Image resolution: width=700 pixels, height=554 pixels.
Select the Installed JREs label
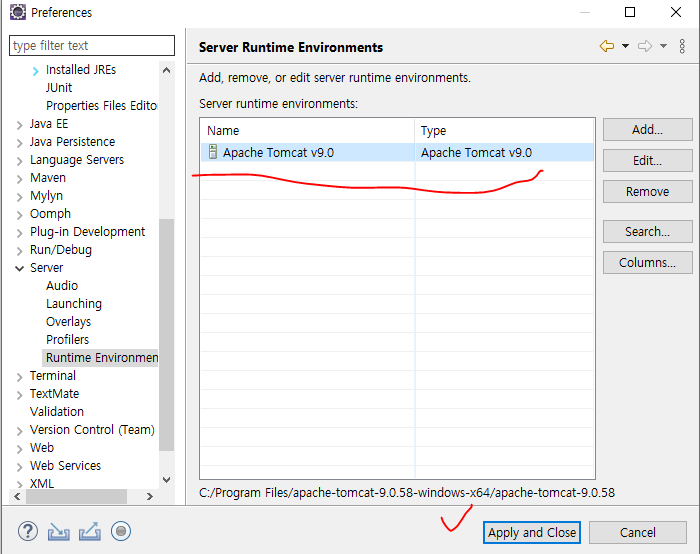pos(81,70)
